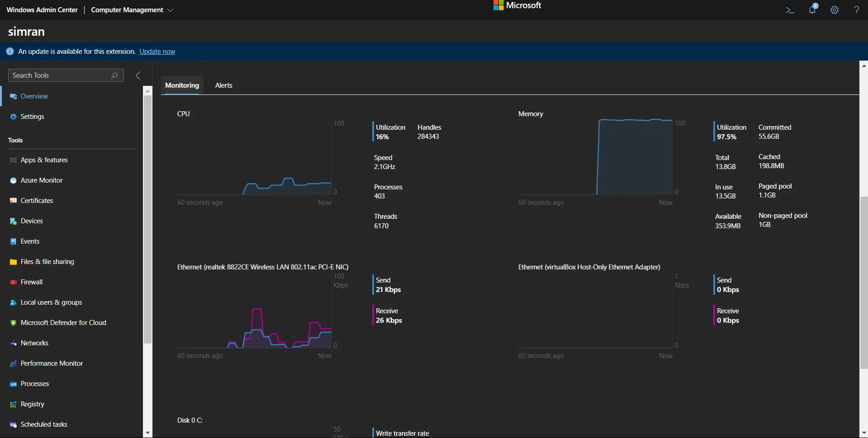Click the Azure Monitor icon

(x=14, y=180)
